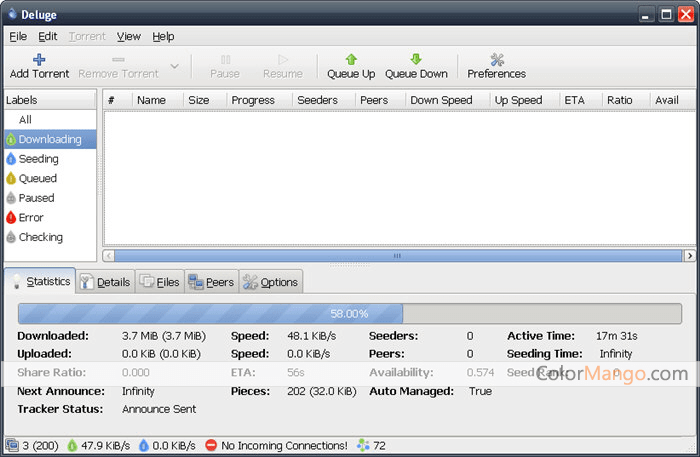Open the dropdown arrow beside Remove Torrent
Screen dimensions: 700x457
(x=174, y=66)
